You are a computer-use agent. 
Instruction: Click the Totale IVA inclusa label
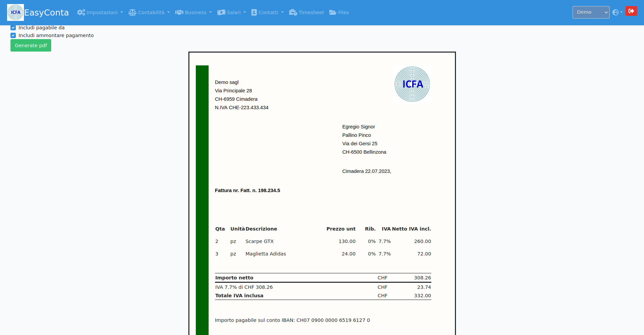(x=239, y=296)
